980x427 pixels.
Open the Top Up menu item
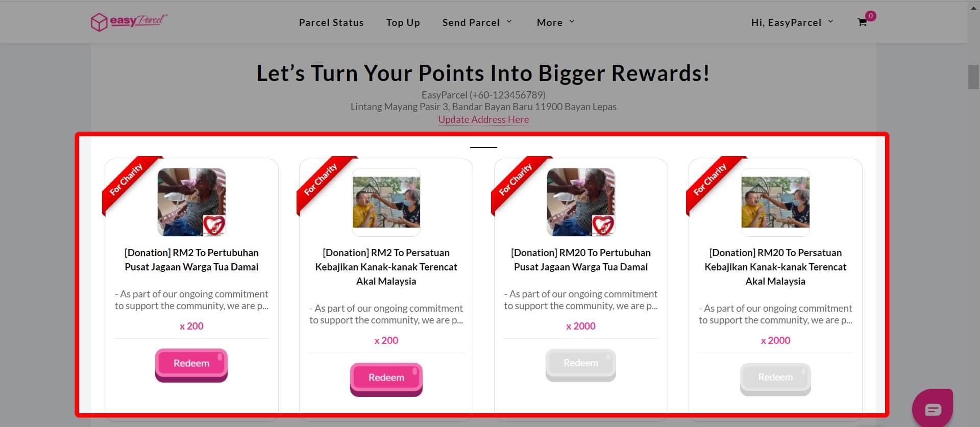point(403,22)
